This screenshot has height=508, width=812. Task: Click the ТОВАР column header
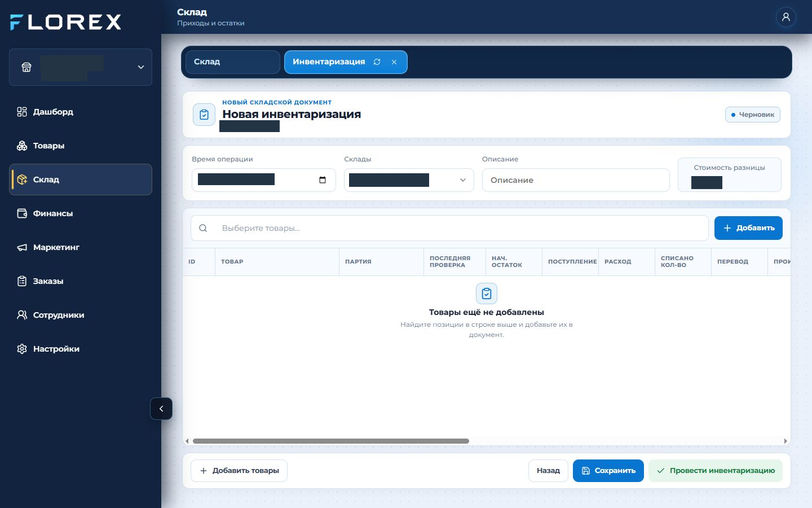pyautogui.click(x=277, y=262)
